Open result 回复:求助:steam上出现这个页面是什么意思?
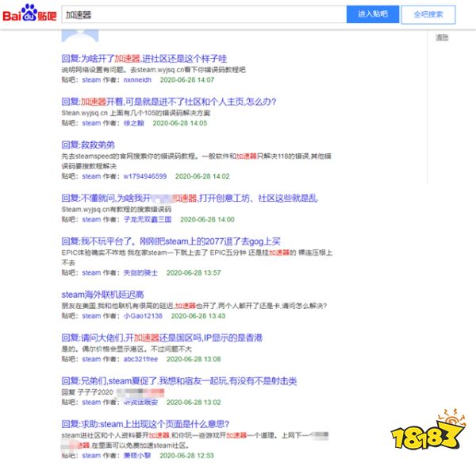This screenshot has width=476, height=463. pos(145,424)
